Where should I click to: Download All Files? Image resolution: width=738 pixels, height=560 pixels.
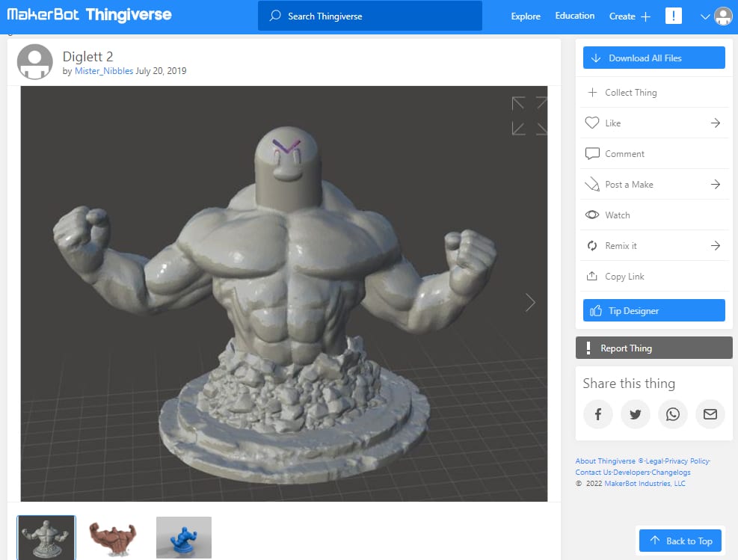click(654, 58)
